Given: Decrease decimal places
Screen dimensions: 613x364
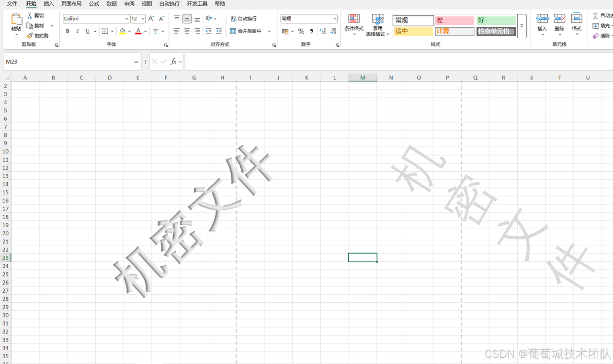Looking at the screenshot, I should click(x=333, y=31).
